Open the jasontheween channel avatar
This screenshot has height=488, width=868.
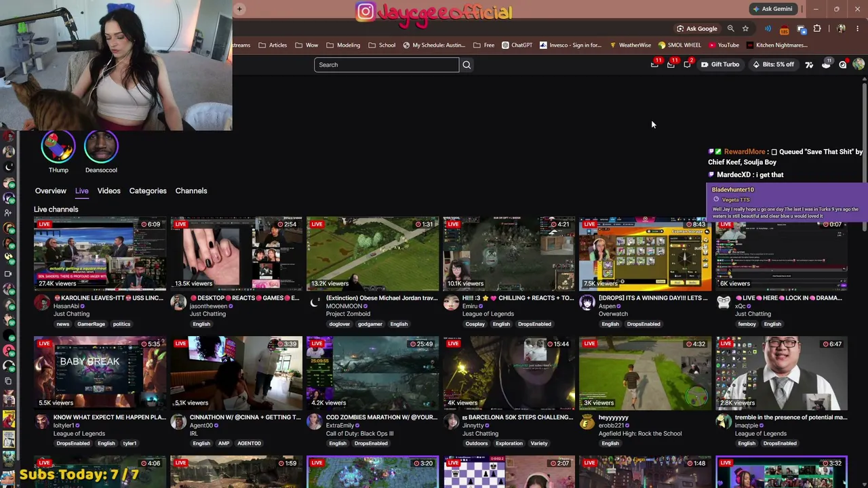click(x=178, y=302)
